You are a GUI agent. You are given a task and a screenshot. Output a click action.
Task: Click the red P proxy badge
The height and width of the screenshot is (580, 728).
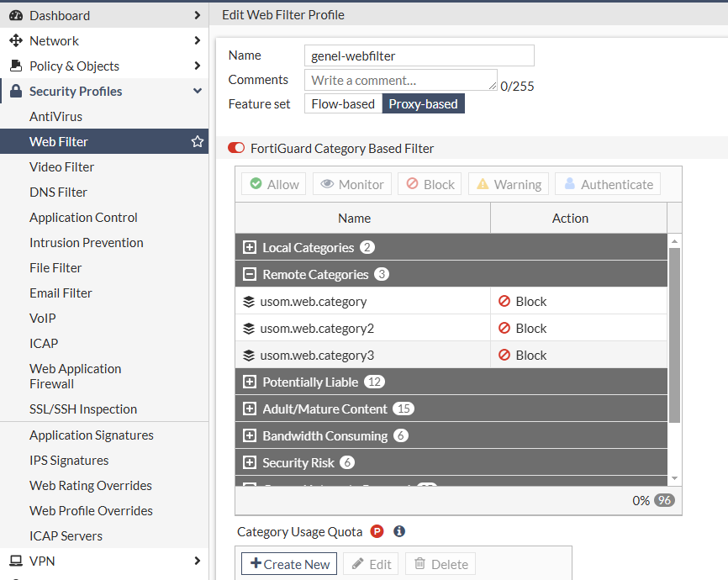[x=377, y=531]
